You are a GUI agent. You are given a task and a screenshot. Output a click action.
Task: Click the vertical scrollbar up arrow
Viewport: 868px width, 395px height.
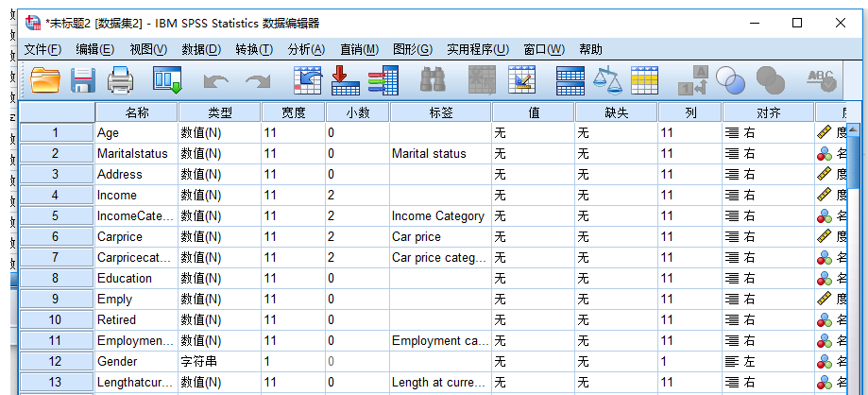854,129
